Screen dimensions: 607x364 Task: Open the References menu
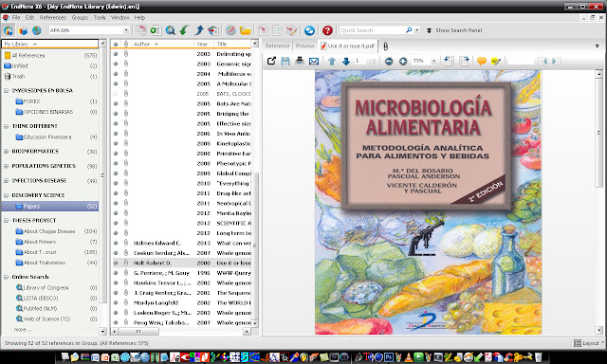click(53, 17)
